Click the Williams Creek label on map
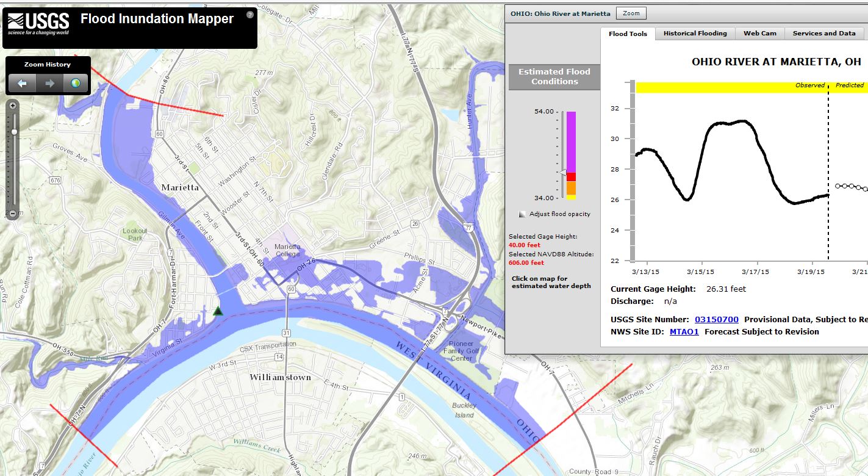This screenshot has height=476, width=868. pyautogui.click(x=256, y=445)
